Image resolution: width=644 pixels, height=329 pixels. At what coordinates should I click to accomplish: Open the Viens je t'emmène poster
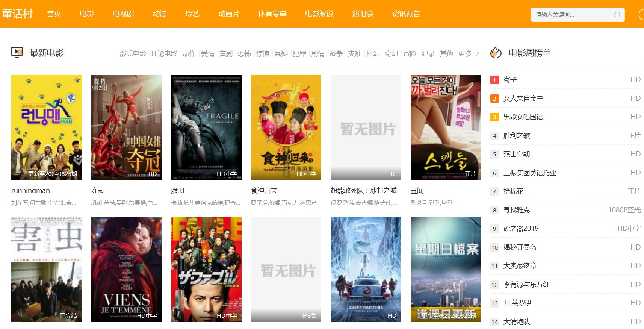pos(126,269)
